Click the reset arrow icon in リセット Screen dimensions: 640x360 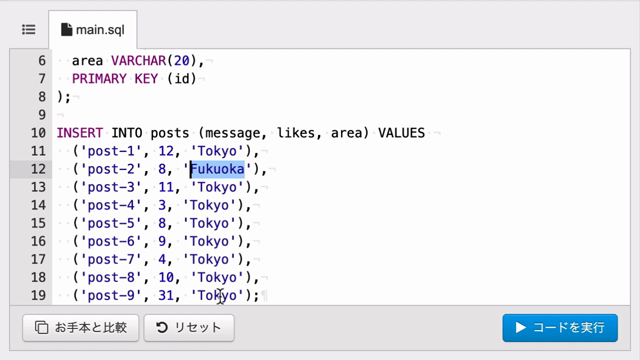click(x=162, y=327)
